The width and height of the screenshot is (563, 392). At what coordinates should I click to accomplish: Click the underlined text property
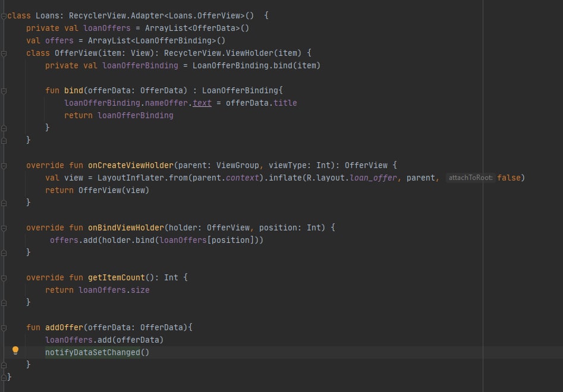click(202, 103)
